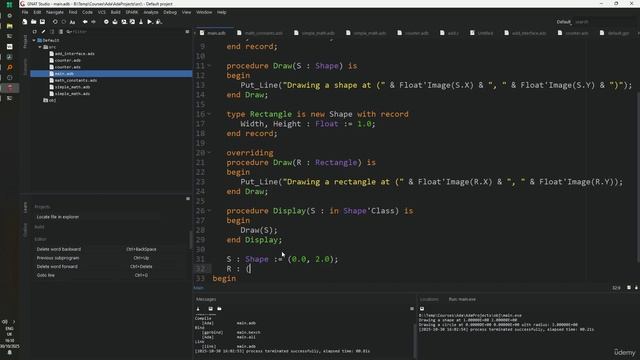Viewport: 640px width, 360px height.
Task: Click Locate file in explorer entry
Action: (x=58, y=217)
